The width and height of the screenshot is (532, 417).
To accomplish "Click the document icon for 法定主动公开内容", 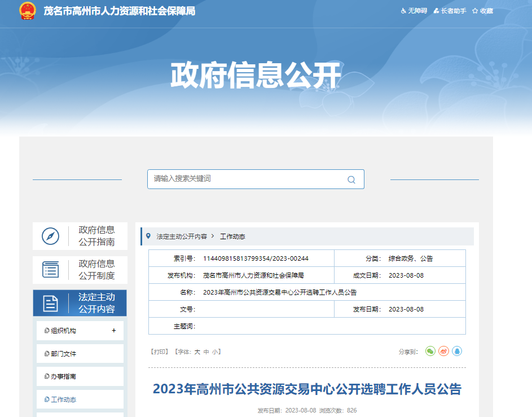I will point(51,304).
